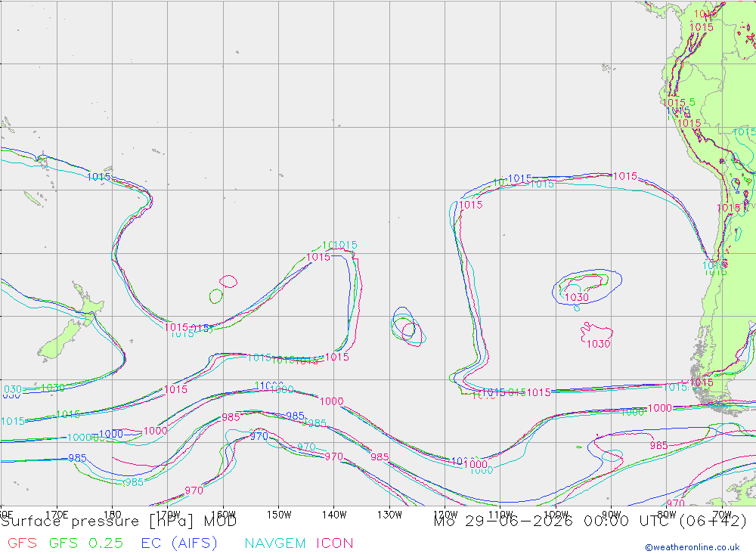Click the magenta 1000 label near 170W
756x554 pixels.
click(155, 431)
